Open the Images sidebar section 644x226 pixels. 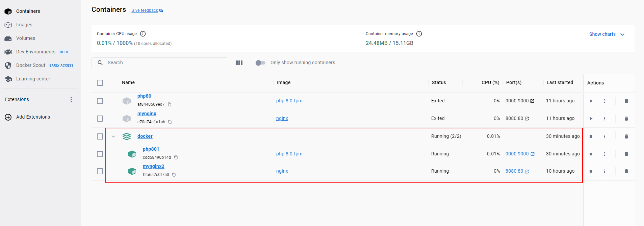(x=19, y=25)
